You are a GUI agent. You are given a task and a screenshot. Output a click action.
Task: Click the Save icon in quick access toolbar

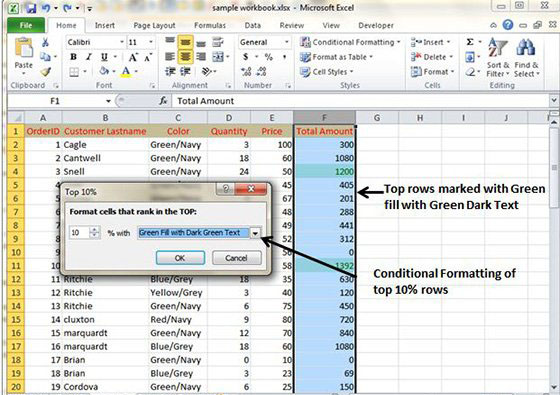31,8
